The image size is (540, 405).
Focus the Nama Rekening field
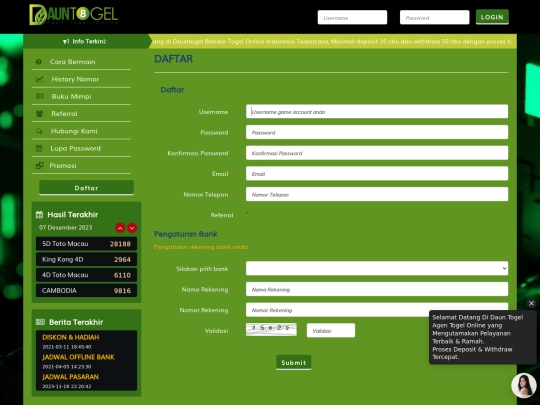[x=377, y=289]
